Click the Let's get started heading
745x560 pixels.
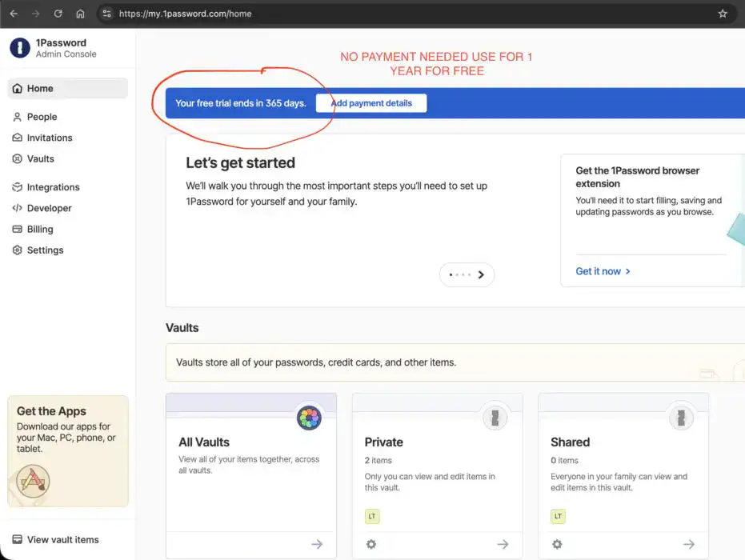pyautogui.click(x=240, y=163)
